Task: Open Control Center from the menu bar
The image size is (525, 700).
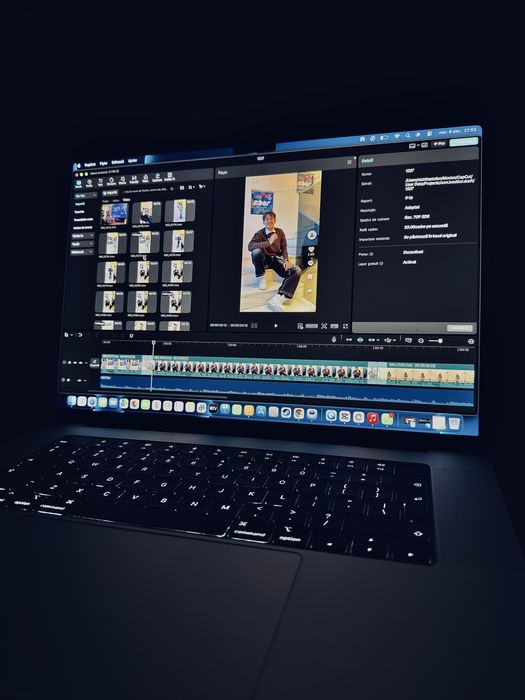Action: (429, 133)
